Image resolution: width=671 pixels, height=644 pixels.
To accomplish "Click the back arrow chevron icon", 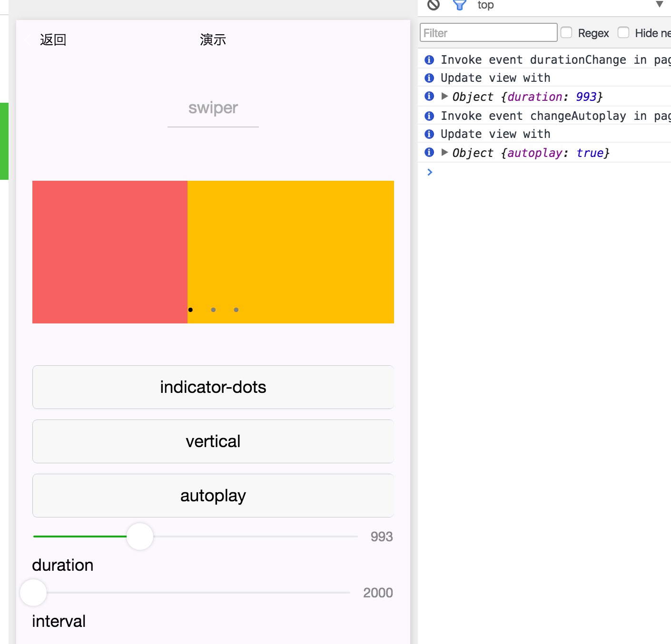I will [x=28, y=39].
